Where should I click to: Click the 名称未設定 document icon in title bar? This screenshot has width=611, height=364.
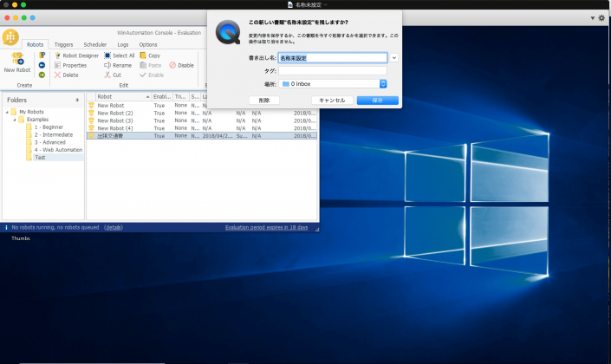pyautogui.click(x=290, y=4)
